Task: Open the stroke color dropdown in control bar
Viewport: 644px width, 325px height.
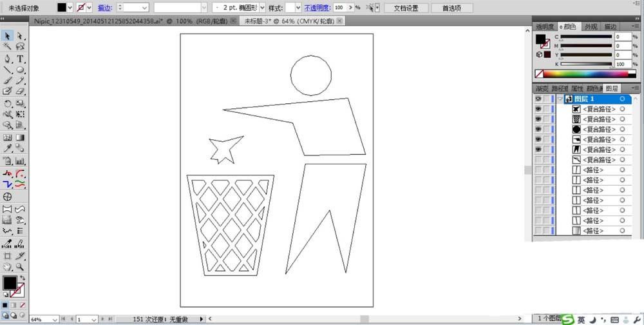Action: click(89, 7)
